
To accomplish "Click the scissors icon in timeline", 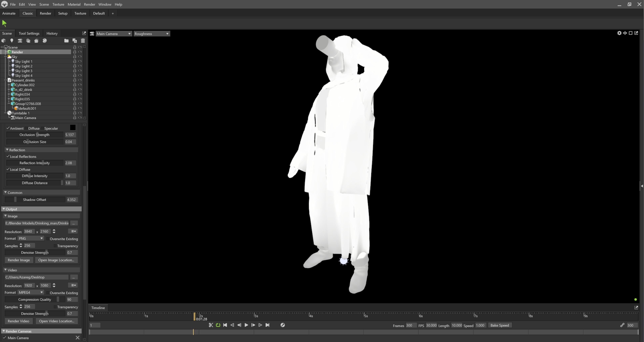I will [211, 325].
